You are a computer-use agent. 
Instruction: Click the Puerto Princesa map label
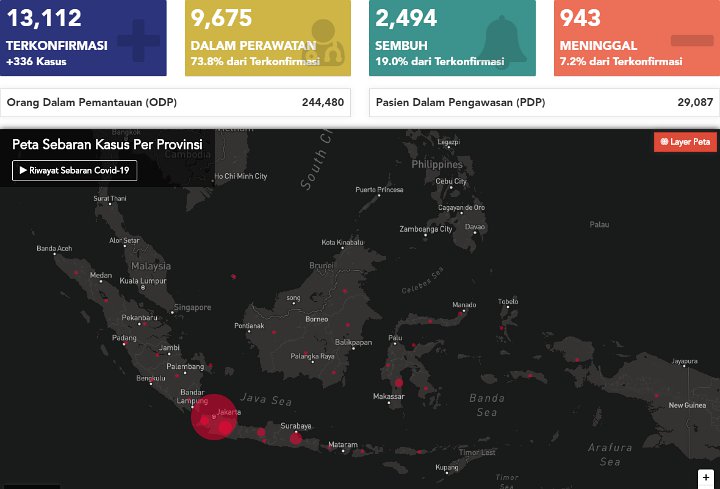pos(379,189)
